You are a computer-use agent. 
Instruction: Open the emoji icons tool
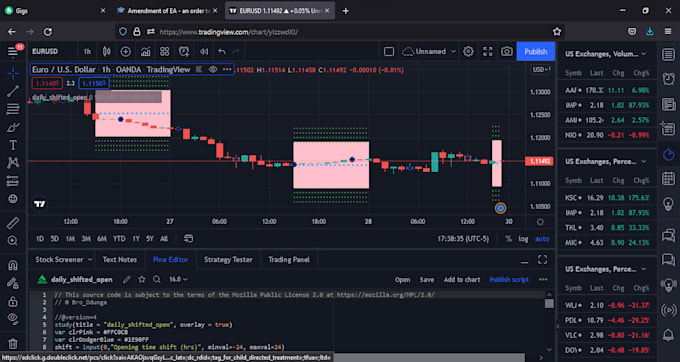13,199
